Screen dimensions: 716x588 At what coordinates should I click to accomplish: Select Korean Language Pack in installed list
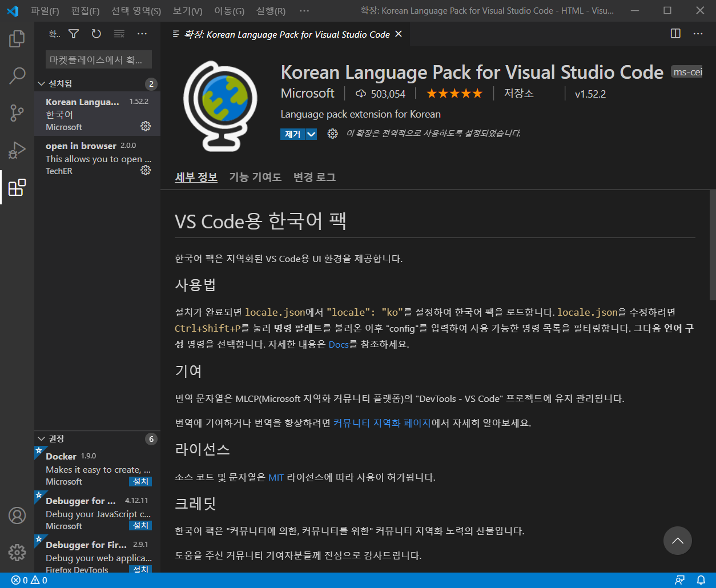click(97, 114)
